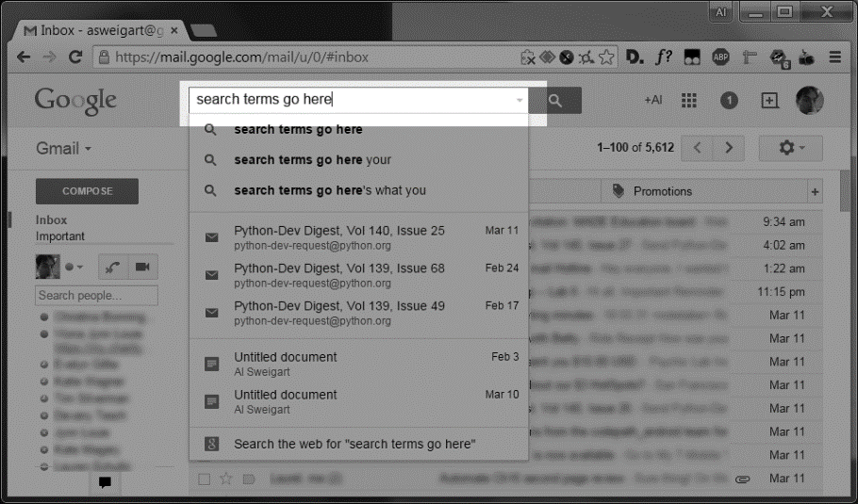Click the Search people field
The width and height of the screenshot is (858, 504).
pos(96,296)
